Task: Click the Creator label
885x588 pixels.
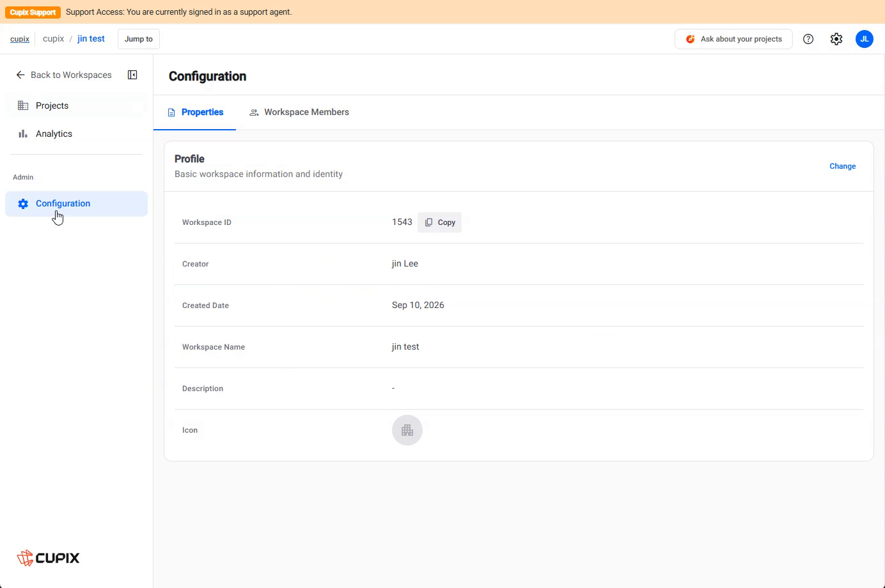Action: [195, 264]
